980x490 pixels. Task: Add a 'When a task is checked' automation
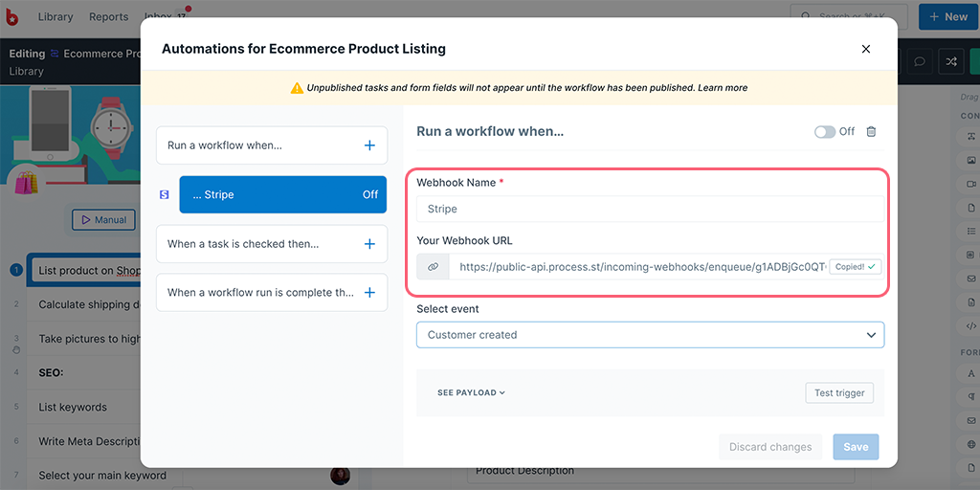(369, 244)
